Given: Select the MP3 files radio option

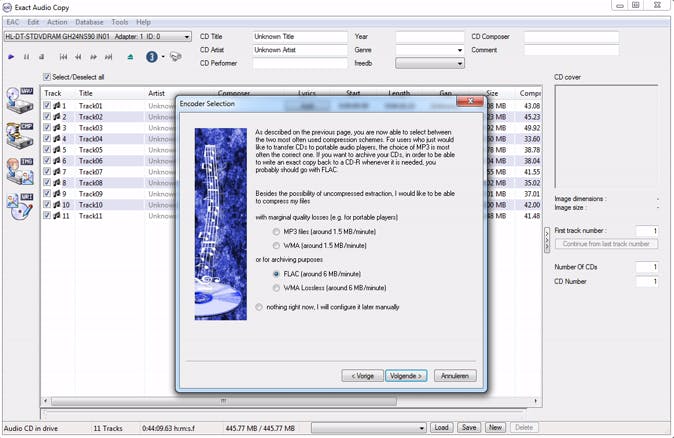Looking at the screenshot, I should coord(276,232).
